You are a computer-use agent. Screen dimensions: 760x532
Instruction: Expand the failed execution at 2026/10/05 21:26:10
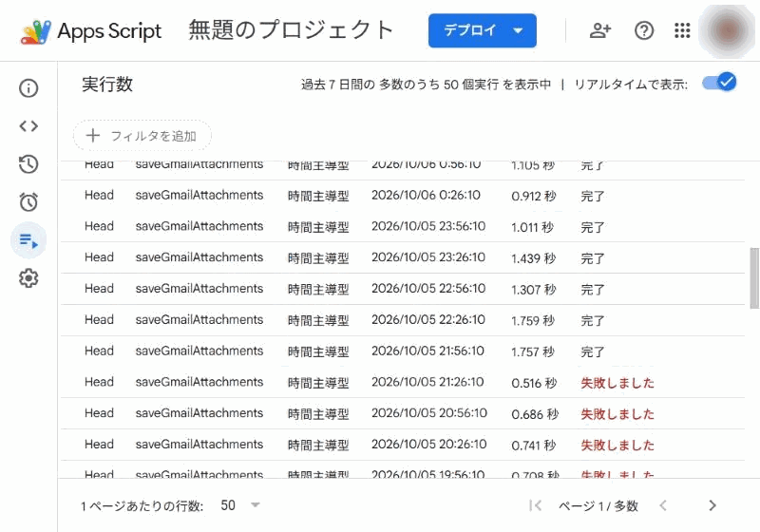tap(403, 382)
